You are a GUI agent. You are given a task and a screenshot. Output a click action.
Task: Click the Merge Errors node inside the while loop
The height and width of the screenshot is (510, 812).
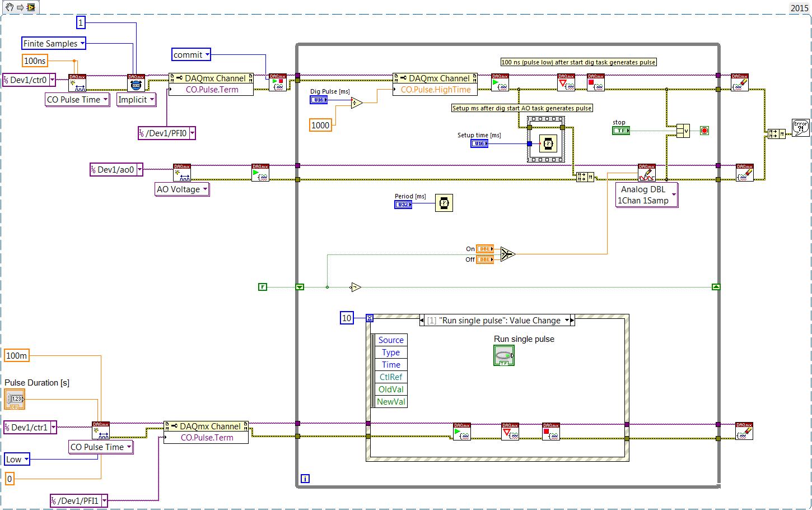coord(585,177)
